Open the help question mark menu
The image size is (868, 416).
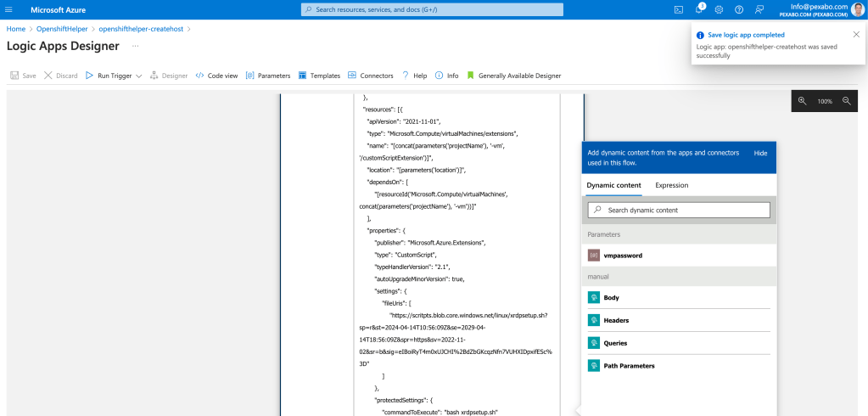[739, 9]
